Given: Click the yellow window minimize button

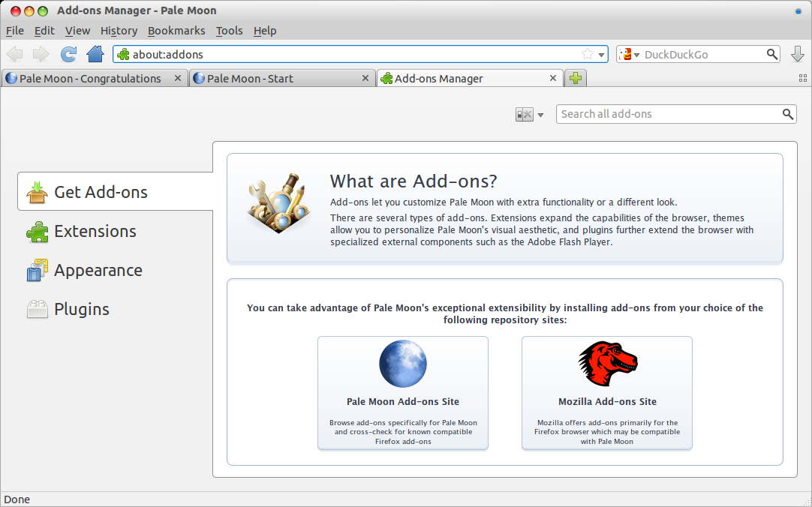Looking at the screenshot, I should (29, 10).
